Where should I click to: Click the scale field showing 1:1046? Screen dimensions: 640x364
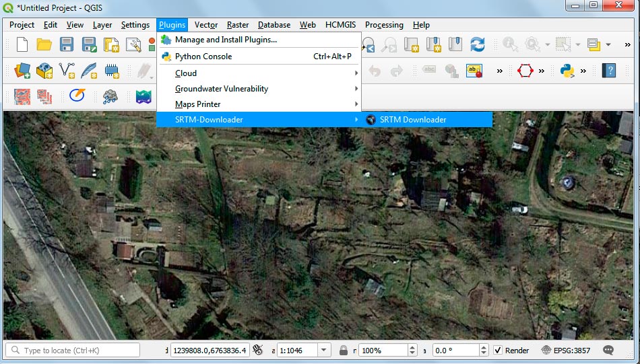(x=298, y=350)
